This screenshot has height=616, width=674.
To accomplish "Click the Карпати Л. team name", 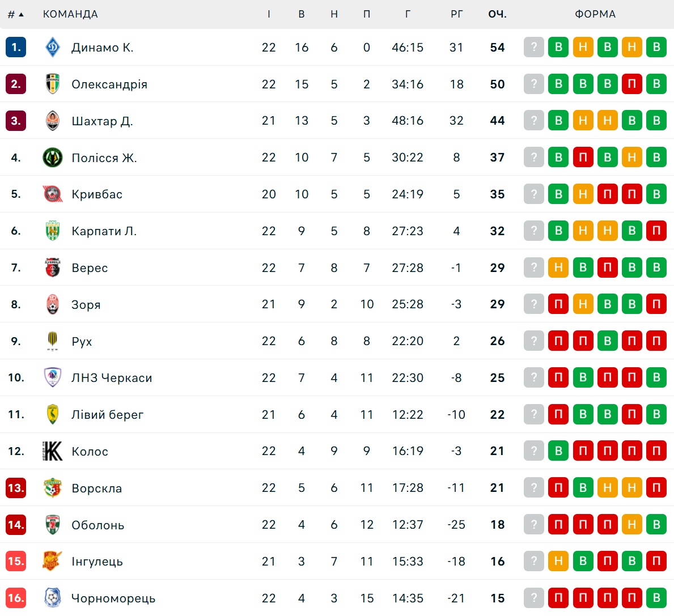I will [x=104, y=231].
